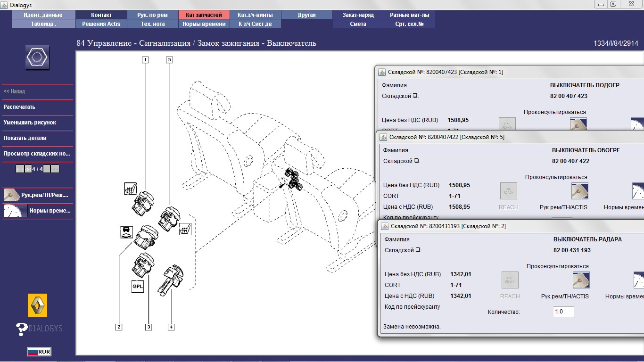
Task: Go to next drawing page
Action: coord(47,169)
